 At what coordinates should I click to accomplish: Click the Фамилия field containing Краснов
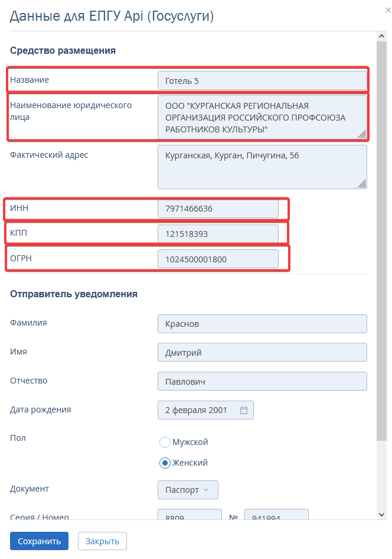pos(262,324)
